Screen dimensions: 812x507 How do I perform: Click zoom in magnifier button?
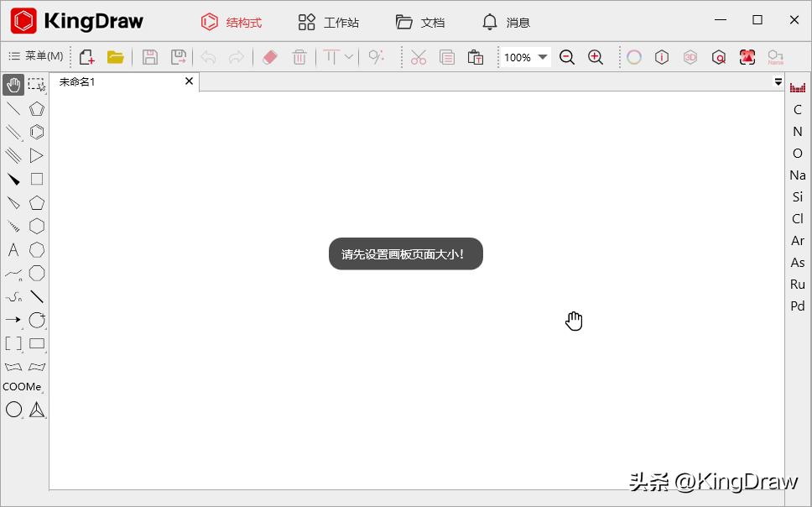tap(596, 57)
